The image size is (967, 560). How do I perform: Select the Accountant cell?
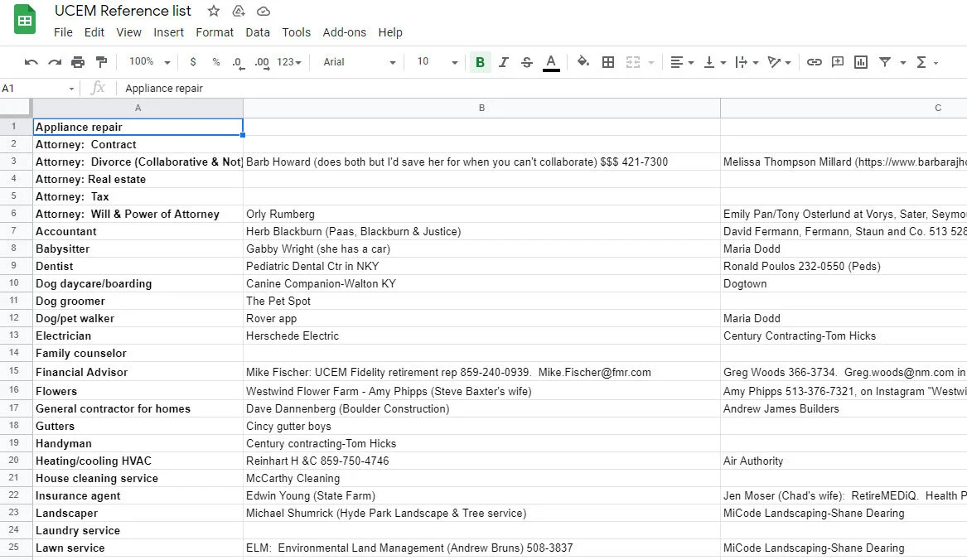138,231
